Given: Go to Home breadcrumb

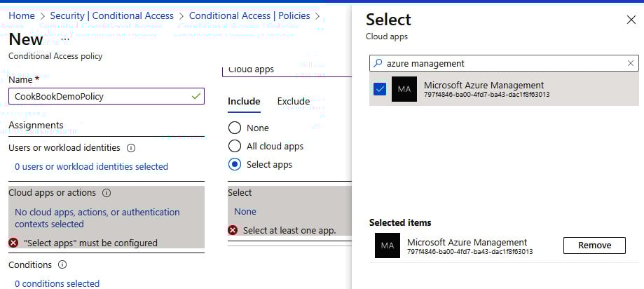Looking at the screenshot, I should (x=22, y=15).
